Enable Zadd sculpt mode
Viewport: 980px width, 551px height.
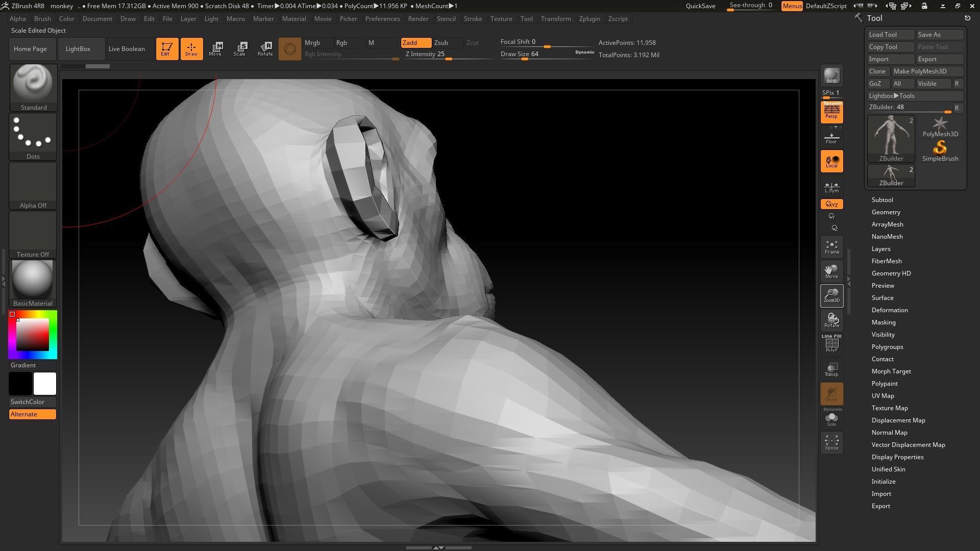click(416, 43)
